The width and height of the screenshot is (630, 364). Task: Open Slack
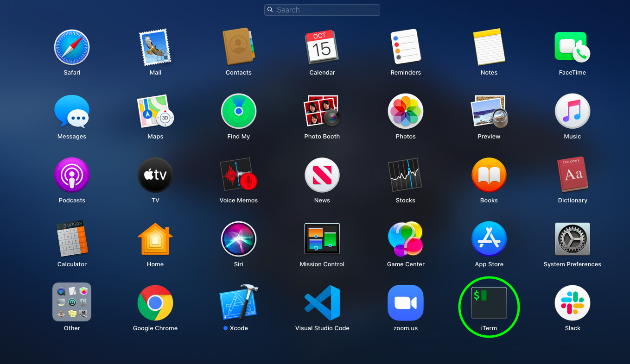tap(573, 303)
